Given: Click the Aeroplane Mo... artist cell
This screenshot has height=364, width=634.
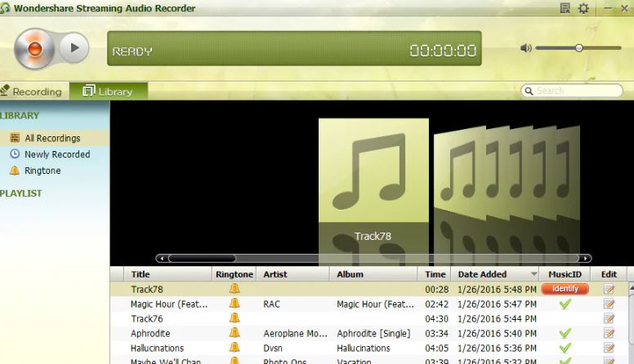Looking at the screenshot, I should coord(295,334).
